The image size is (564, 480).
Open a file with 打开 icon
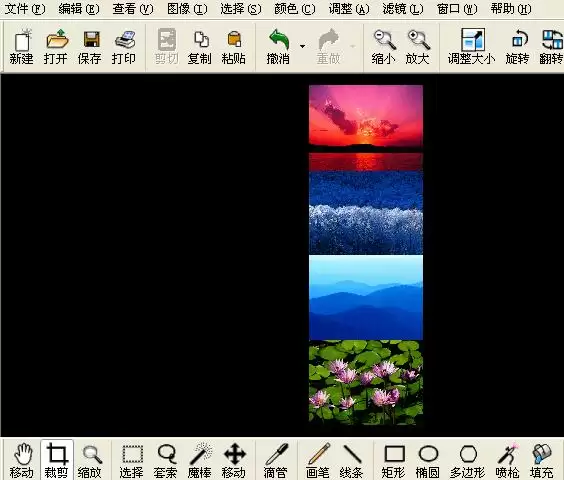56,47
